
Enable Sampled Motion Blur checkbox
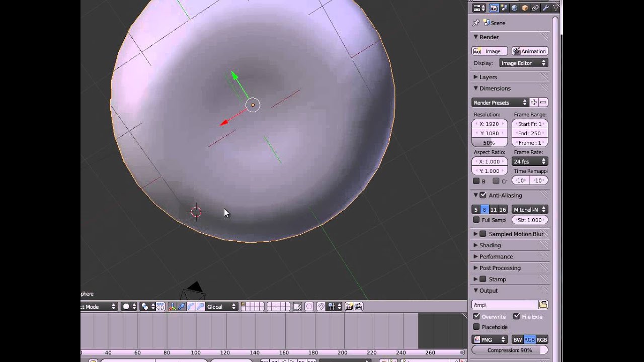click(483, 234)
